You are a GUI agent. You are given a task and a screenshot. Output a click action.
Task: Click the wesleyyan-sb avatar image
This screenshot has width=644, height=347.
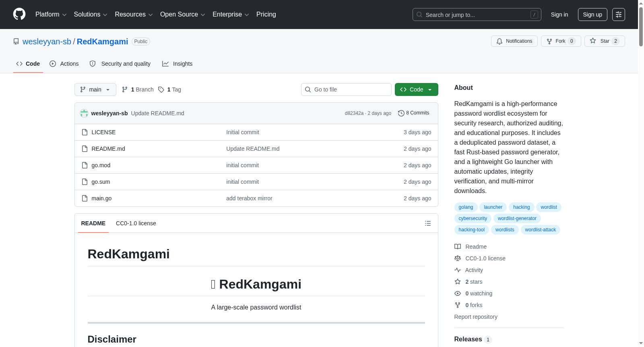84,113
